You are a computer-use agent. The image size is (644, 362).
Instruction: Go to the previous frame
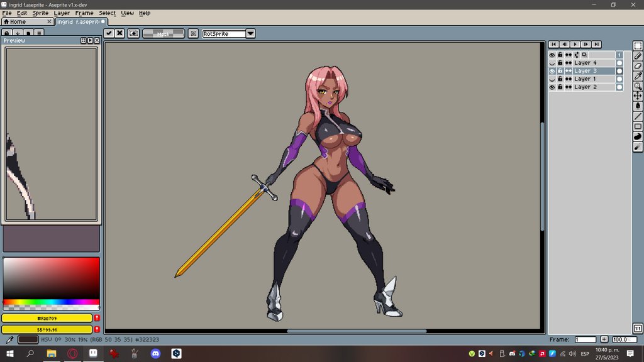tap(564, 45)
